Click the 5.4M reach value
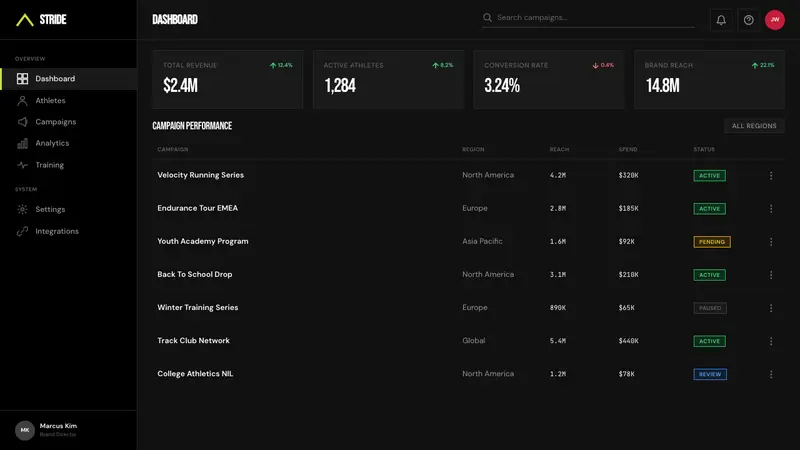This screenshot has height=450, width=800. click(x=558, y=341)
